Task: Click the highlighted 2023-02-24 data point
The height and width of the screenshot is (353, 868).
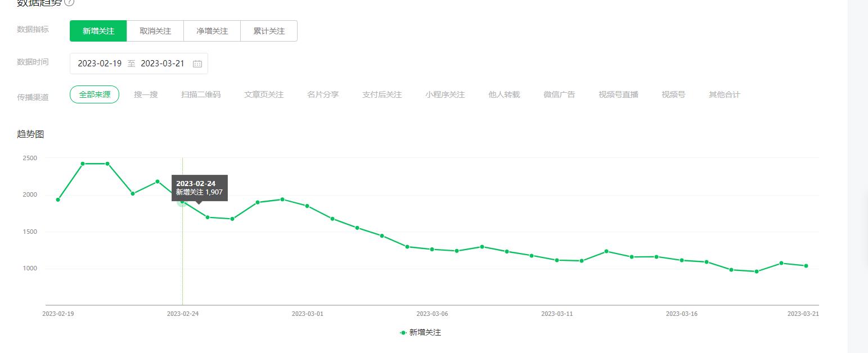Action: coord(182,201)
